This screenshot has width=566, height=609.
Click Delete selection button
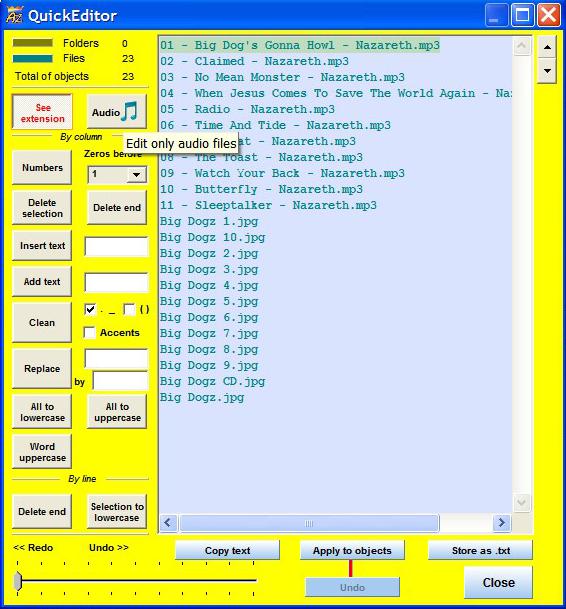click(x=42, y=208)
